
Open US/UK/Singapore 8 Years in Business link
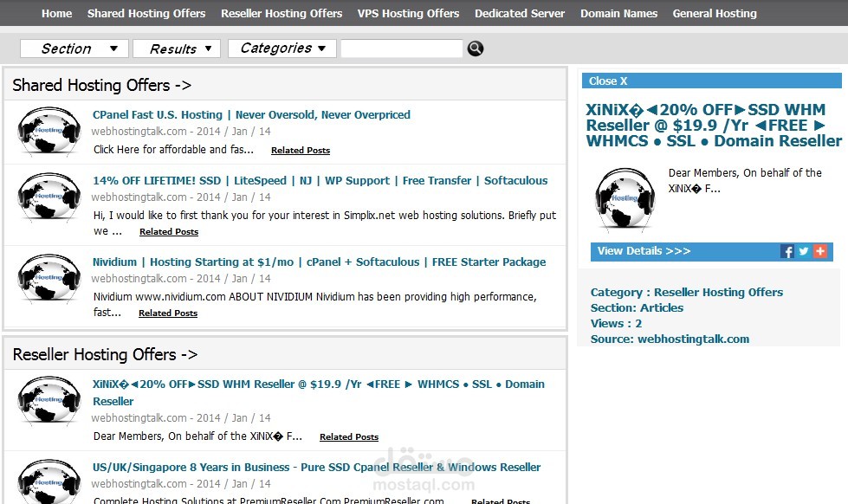[x=316, y=468]
